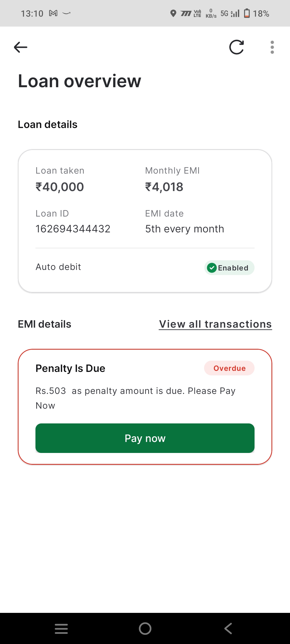Tap the back arrow icon
Screen dimensions: 290x644
(21, 47)
